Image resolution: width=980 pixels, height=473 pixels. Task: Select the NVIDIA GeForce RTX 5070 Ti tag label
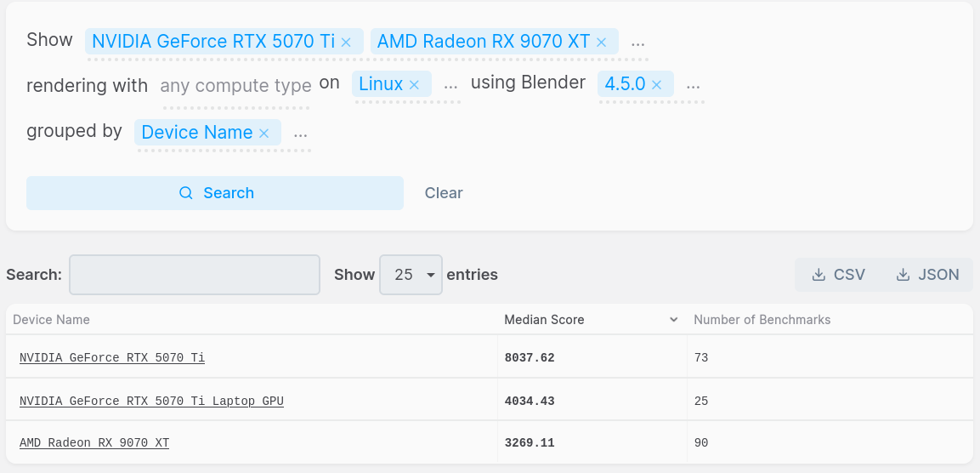(213, 42)
